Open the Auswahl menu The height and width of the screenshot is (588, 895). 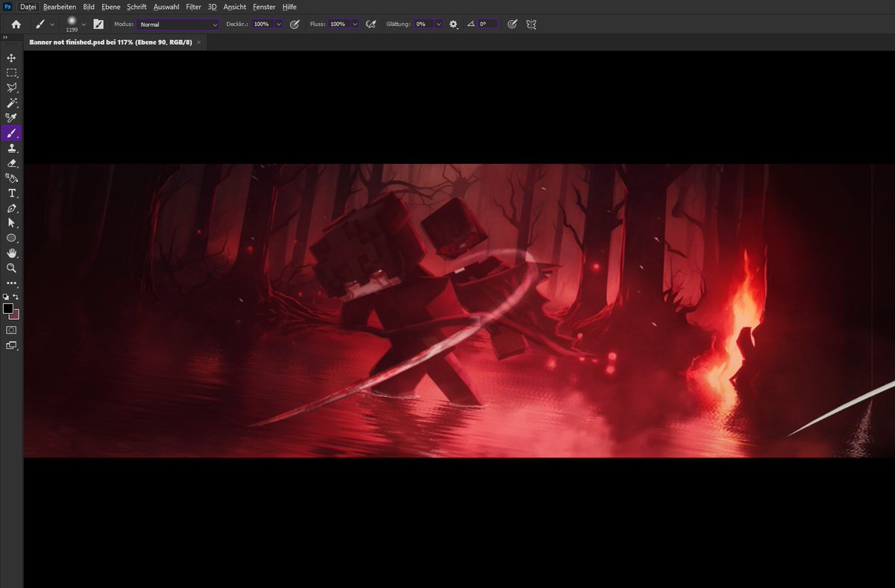pos(166,6)
